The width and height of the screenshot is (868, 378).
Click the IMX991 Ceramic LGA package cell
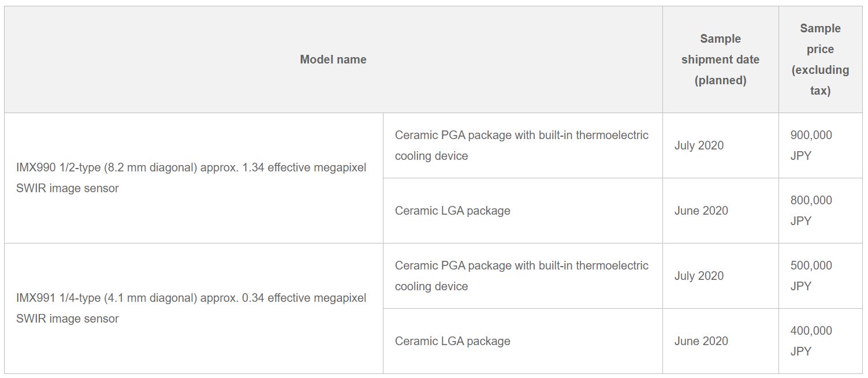click(x=453, y=341)
